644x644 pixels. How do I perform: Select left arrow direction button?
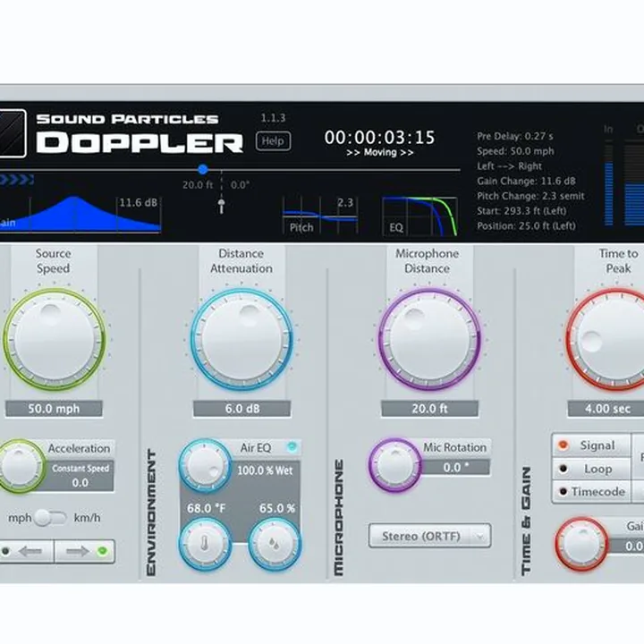click(27, 551)
